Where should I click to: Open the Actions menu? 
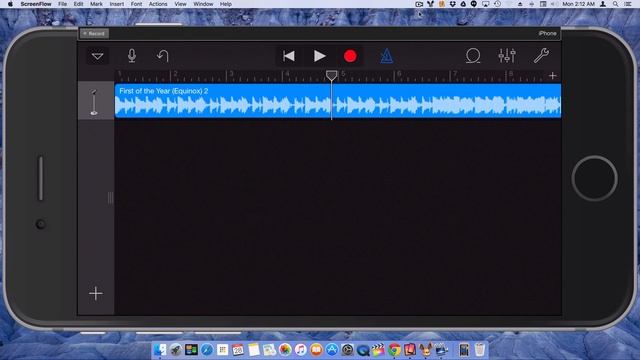tap(158, 4)
